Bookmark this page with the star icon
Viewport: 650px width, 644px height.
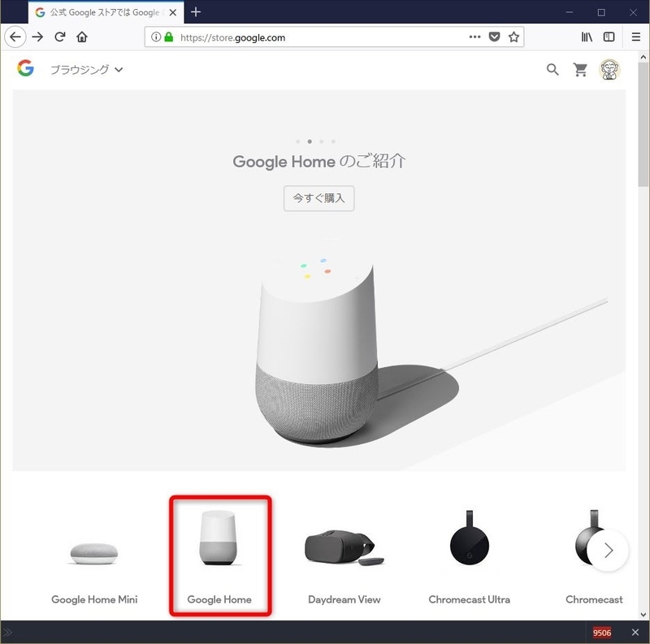click(x=513, y=37)
